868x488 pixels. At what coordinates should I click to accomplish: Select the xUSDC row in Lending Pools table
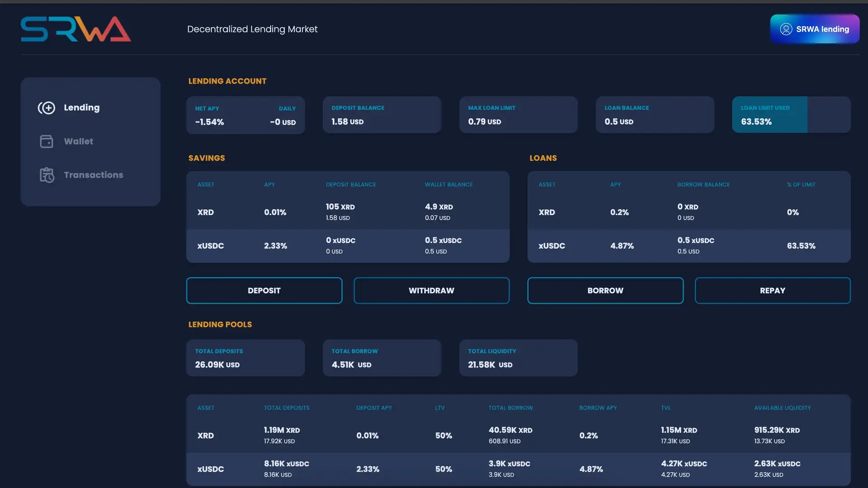[518, 469]
